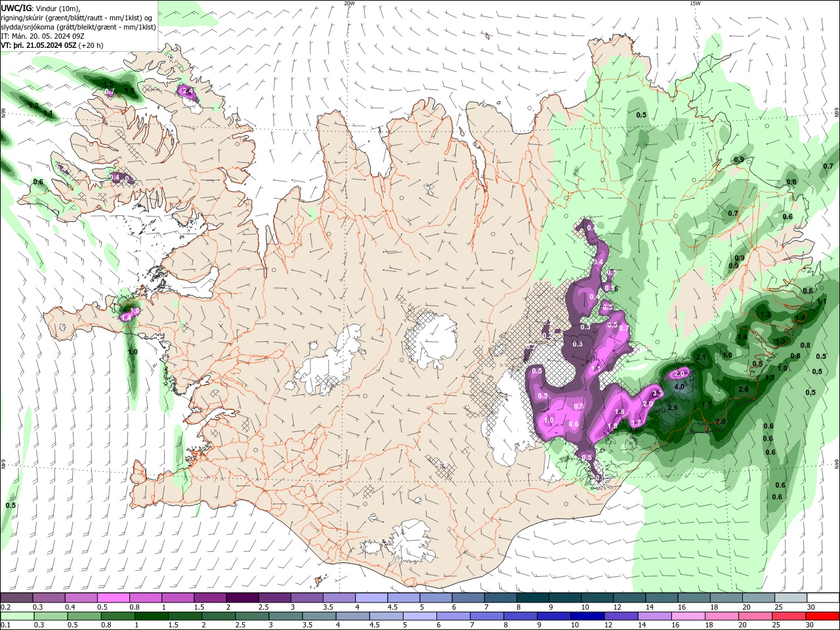Click the bright pink 0.5–0.8 swatch, upper legend row
Image resolution: width=840 pixels, height=630 pixels.
click(x=113, y=598)
